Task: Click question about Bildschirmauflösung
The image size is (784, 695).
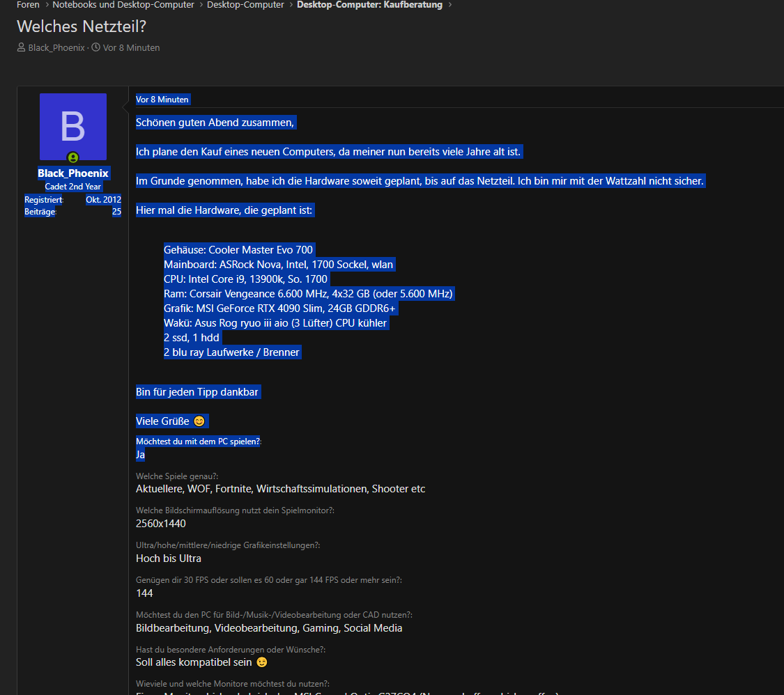Action: pyautogui.click(x=235, y=510)
